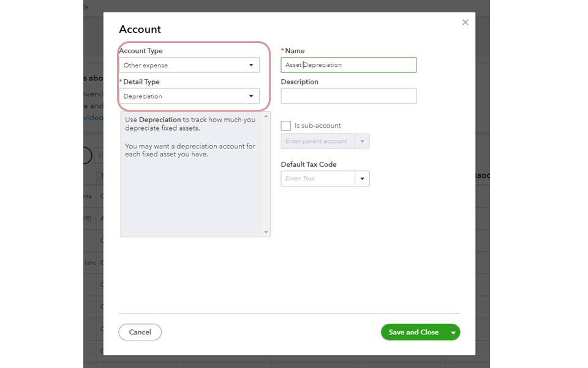Enable the Is sub-account checkbox
The width and height of the screenshot is (588, 368).
(x=286, y=126)
